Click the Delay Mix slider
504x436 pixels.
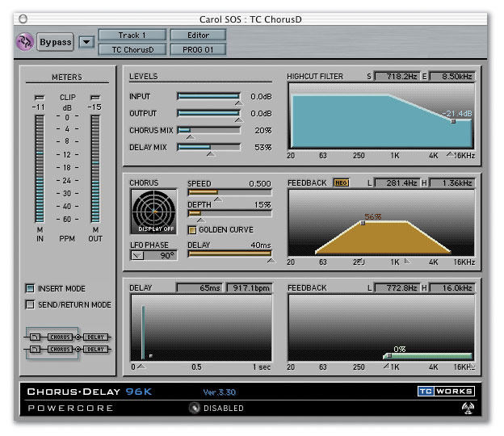click(208, 148)
